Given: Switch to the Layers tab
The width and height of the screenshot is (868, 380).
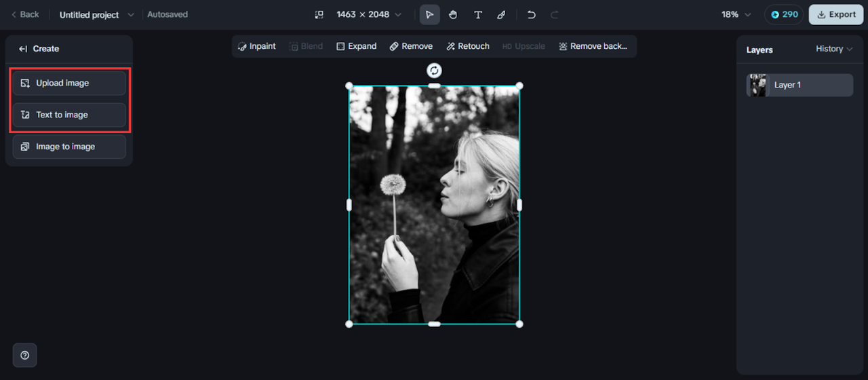Looking at the screenshot, I should 759,50.
